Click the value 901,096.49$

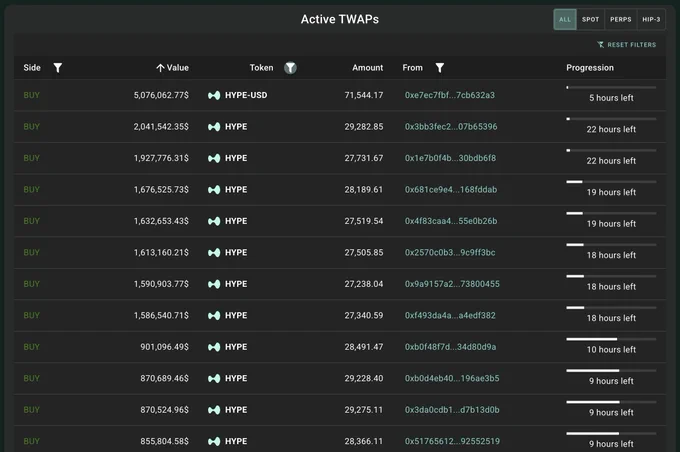(x=164, y=347)
